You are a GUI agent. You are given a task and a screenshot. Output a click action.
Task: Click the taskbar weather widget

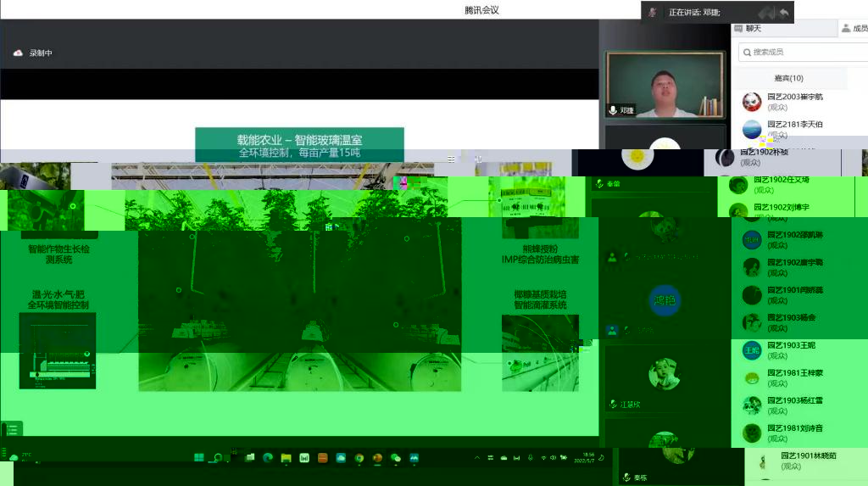click(x=20, y=456)
